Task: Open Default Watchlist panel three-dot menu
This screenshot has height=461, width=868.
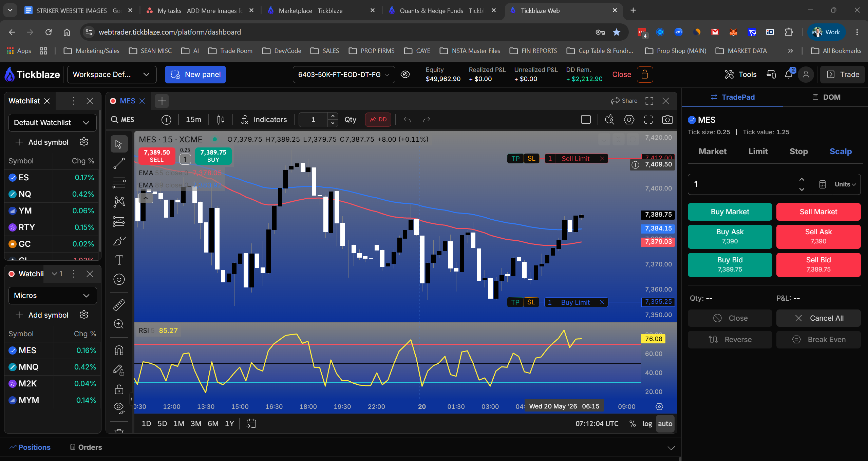Action: [x=73, y=101]
